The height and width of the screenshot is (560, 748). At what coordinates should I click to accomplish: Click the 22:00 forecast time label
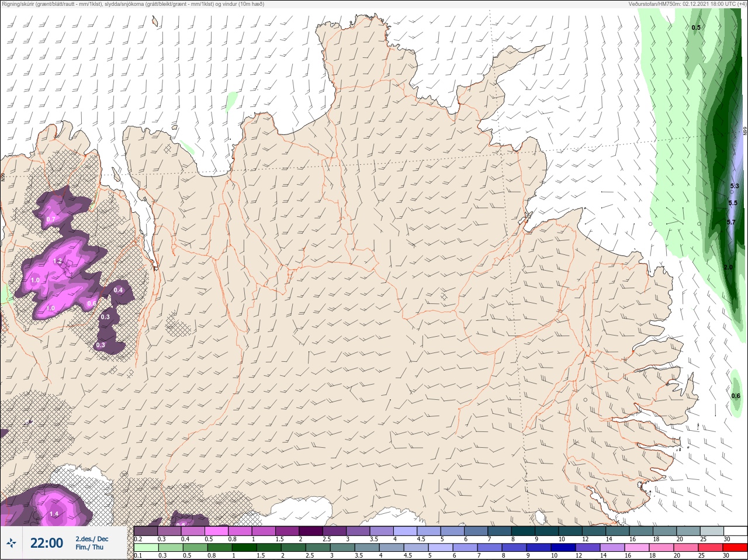(47, 543)
